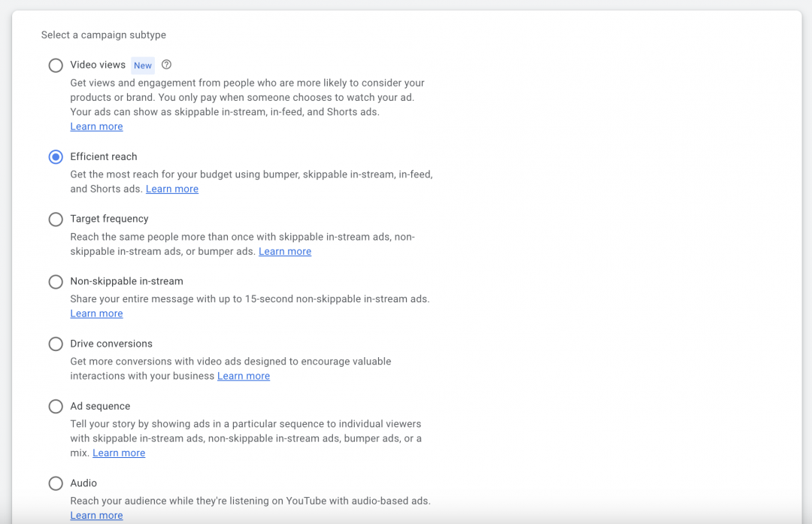This screenshot has height=524, width=812.
Task: Open the Video views help icon
Action: (166, 65)
